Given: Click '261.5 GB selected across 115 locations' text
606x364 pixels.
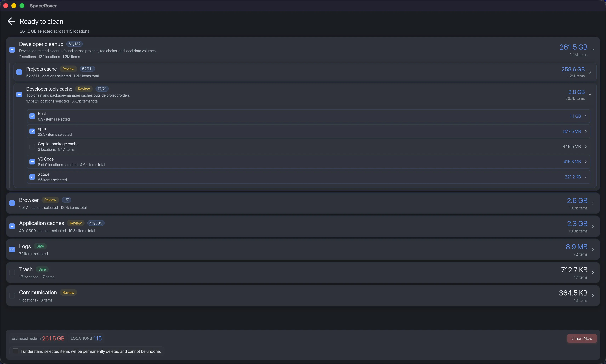Looking at the screenshot, I should click(55, 31).
